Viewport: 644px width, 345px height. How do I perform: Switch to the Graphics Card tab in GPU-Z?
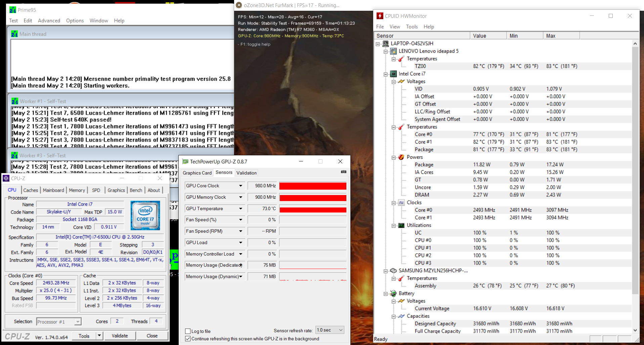(197, 173)
